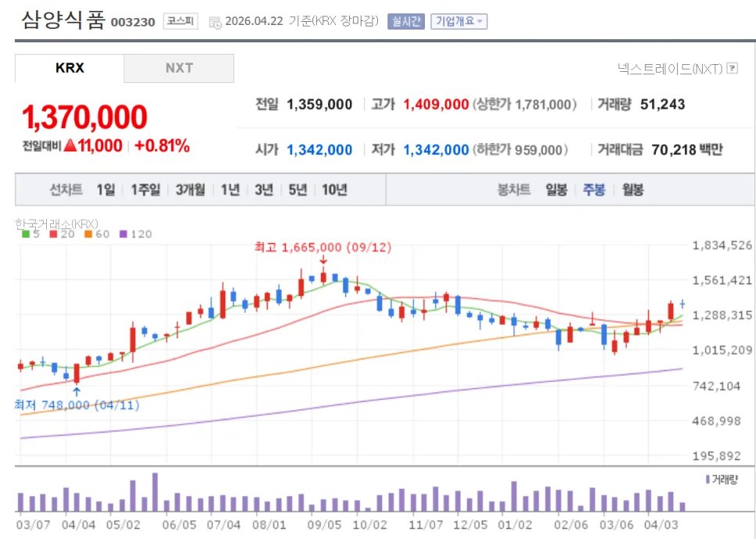Image resolution: width=756 pixels, height=539 pixels.
Task: Select the 3개월 line chart period
Action: 190,190
